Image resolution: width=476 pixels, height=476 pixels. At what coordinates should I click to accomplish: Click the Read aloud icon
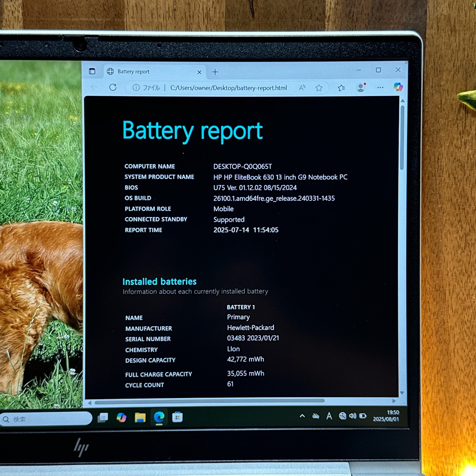[x=302, y=87]
